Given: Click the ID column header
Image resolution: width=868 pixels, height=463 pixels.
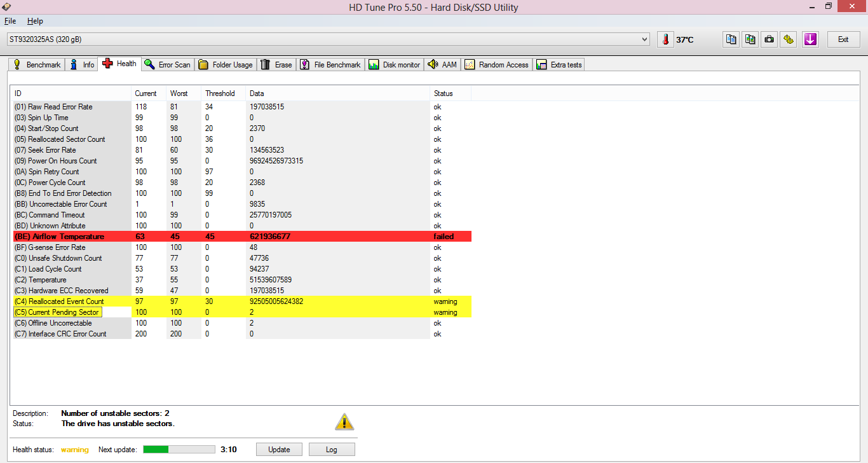Looking at the screenshot, I should (x=72, y=93).
